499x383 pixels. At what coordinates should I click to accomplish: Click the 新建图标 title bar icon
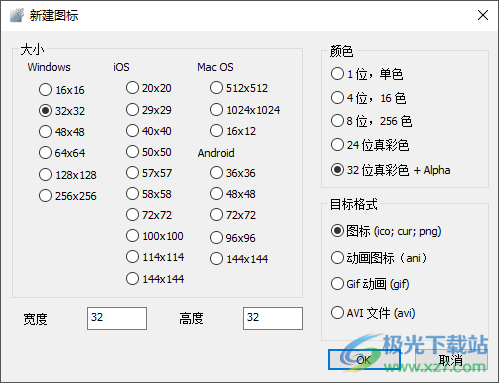[17, 15]
